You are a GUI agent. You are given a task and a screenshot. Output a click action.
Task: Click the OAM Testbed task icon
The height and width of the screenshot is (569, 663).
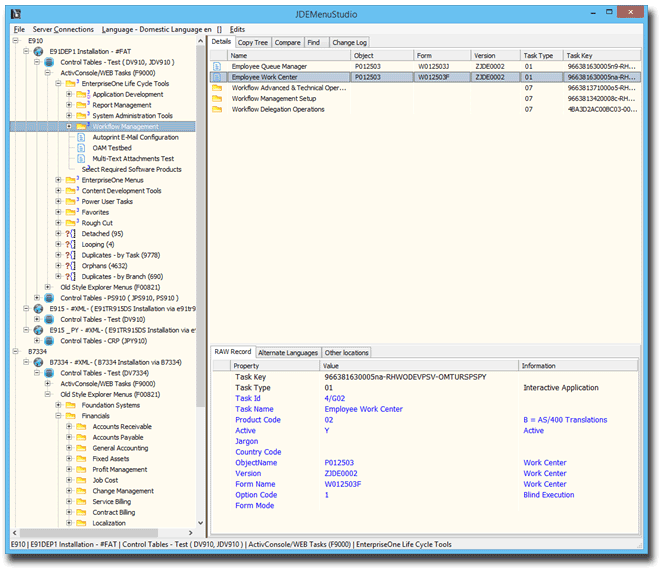pyautogui.click(x=81, y=148)
